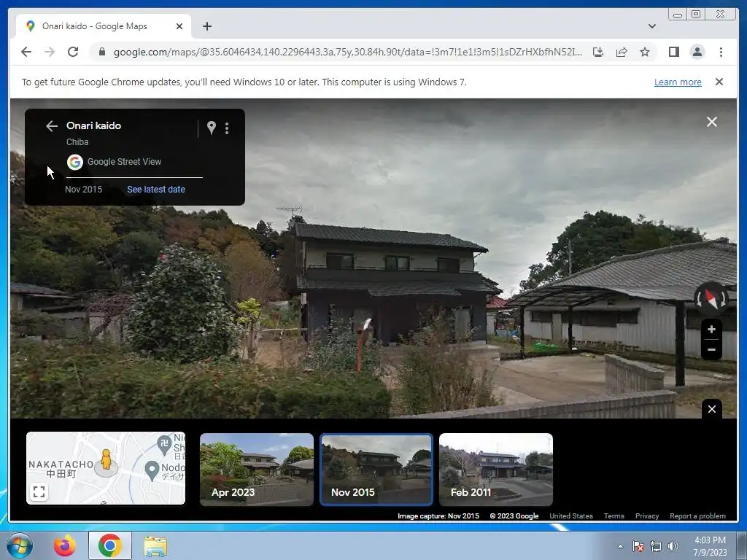Share this page icon
The height and width of the screenshot is (560, 747).
tap(622, 52)
